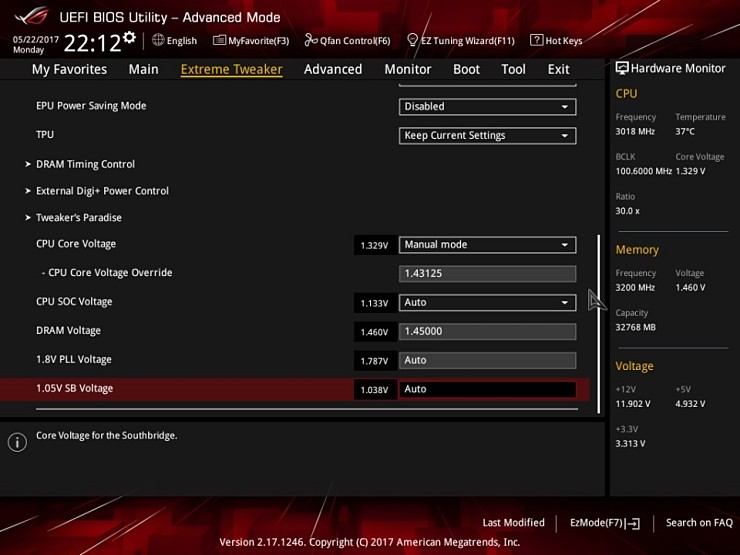This screenshot has width=740, height=555.
Task: Switch to Advanced tab
Action: click(x=333, y=69)
